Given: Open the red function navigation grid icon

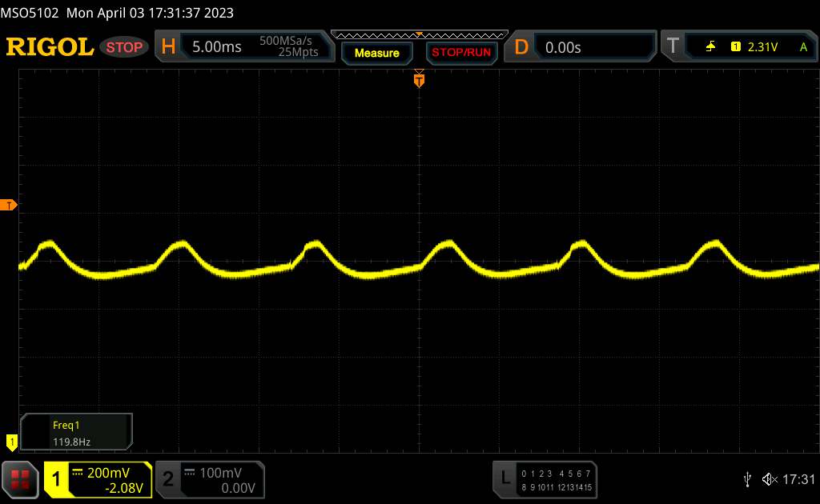Looking at the screenshot, I should [20, 479].
